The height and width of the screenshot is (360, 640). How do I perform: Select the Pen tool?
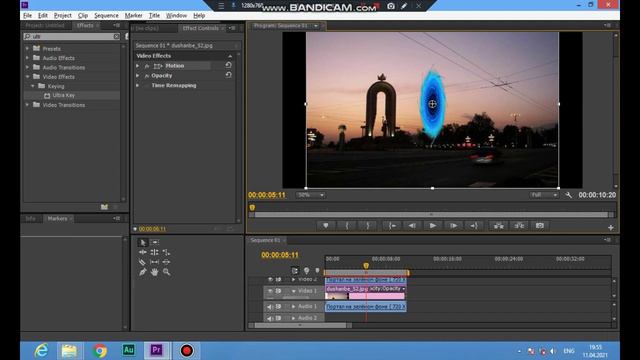[142, 272]
